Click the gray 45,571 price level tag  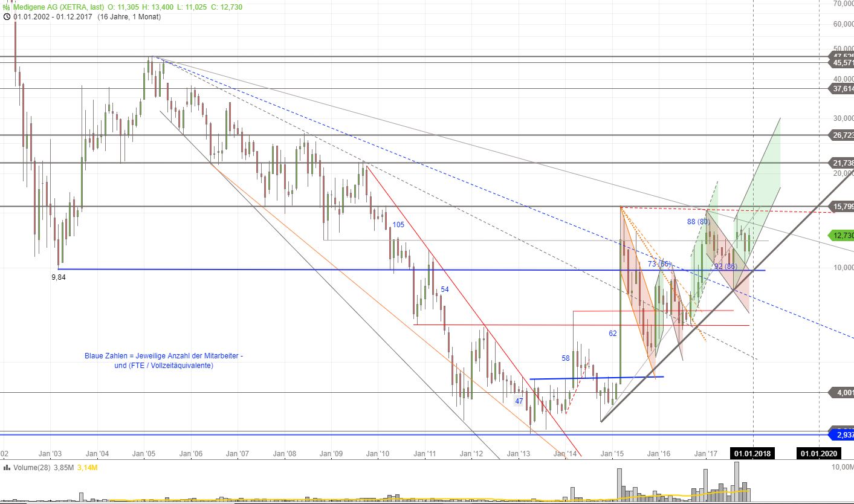[840, 62]
